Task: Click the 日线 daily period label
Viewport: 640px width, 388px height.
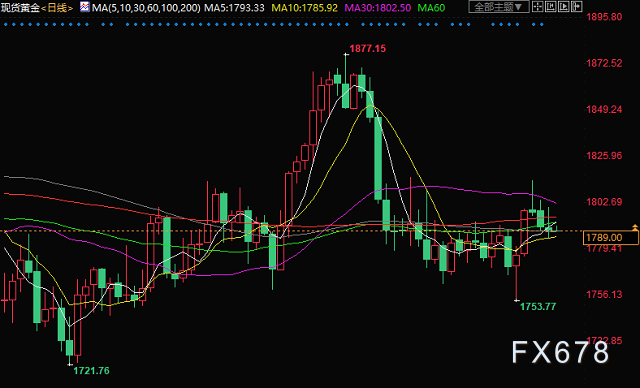Action: click(x=57, y=8)
